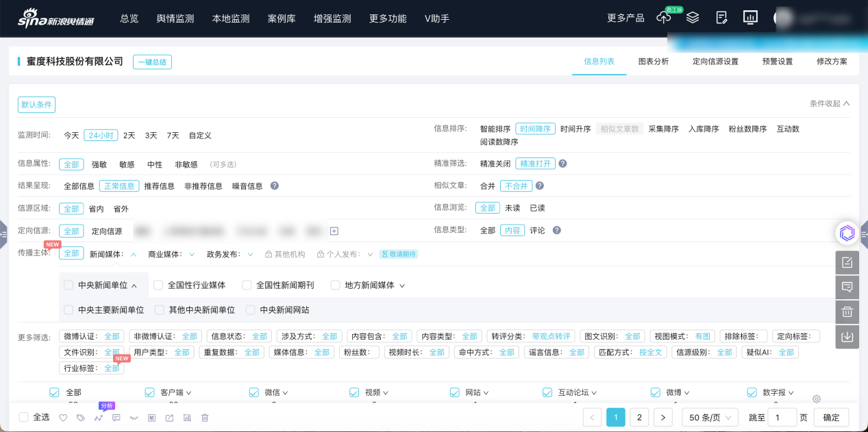
Task: Click the tag icon in bottom toolbar
Action: point(81,418)
